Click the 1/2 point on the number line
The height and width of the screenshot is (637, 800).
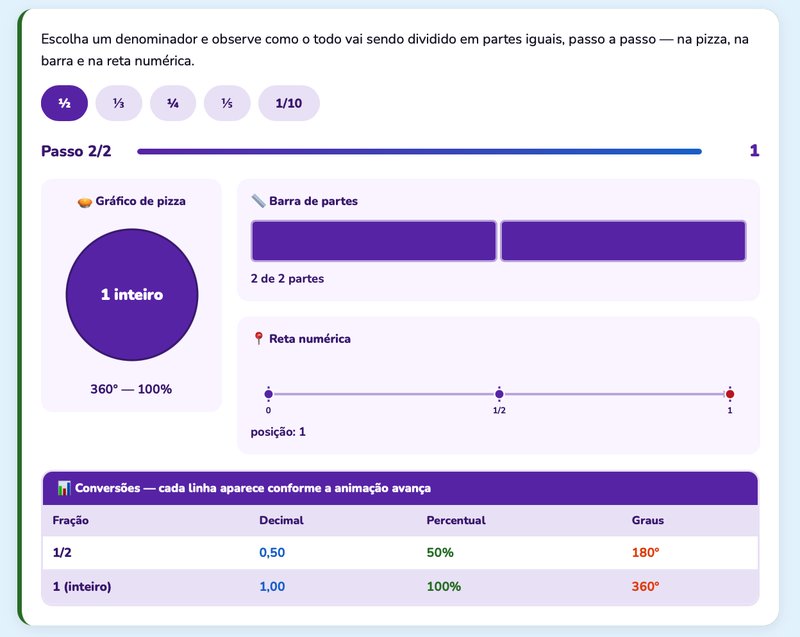point(499,394)
